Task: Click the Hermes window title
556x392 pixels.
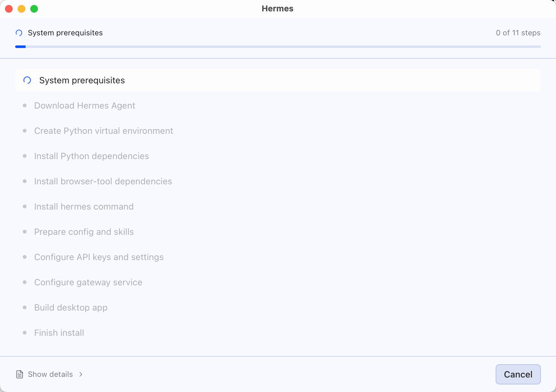Action: point(278,8)
